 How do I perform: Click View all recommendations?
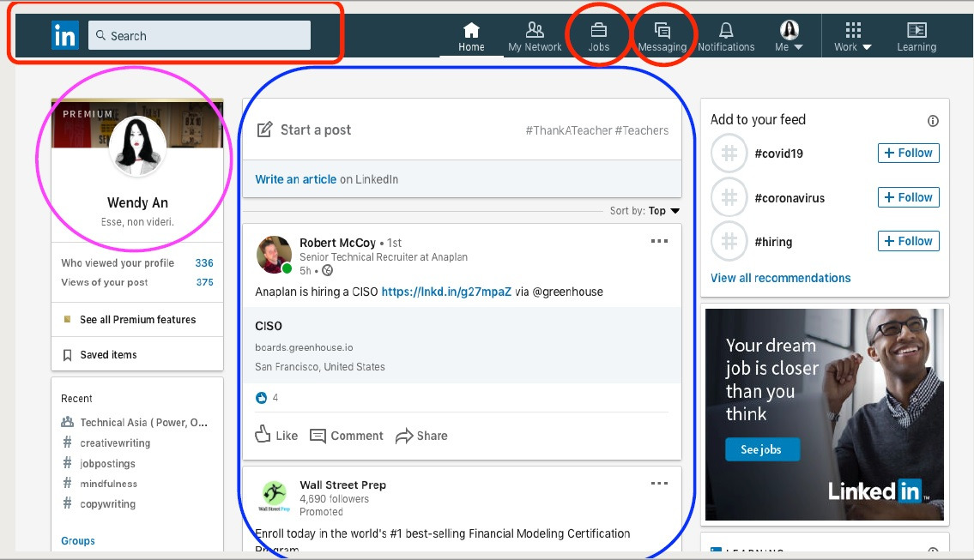[x=780, y=278]
